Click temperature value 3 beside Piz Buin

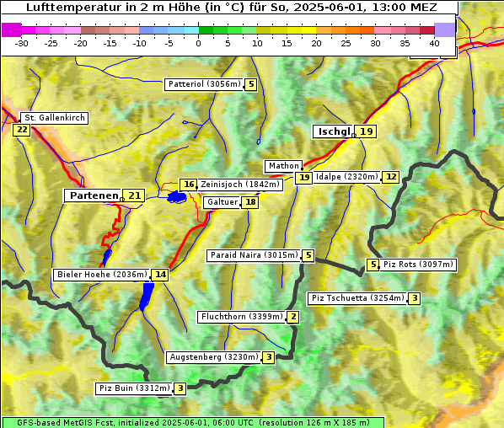pyautogui.click(x=180, y=388)
